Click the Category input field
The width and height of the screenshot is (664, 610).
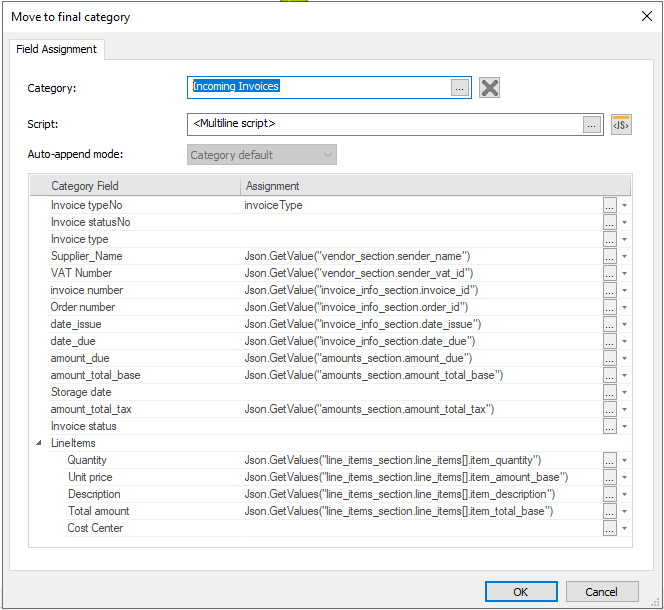(318, 87)
